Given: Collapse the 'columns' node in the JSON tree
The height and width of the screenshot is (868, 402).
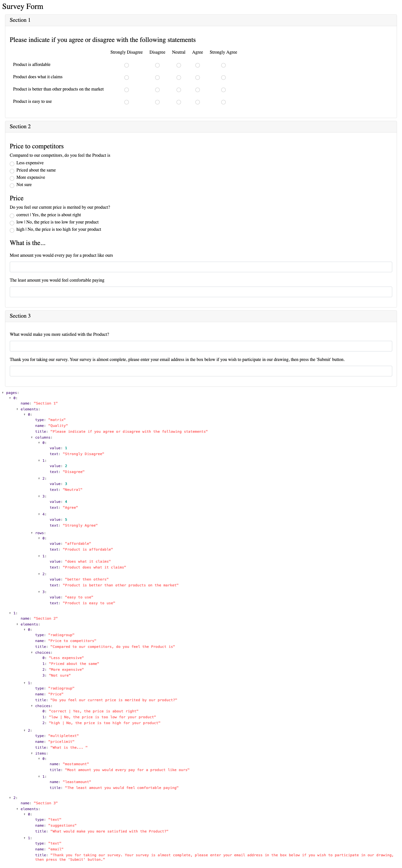Looking at the screenshot, I should pyautogui.click(x=32, y=437).
